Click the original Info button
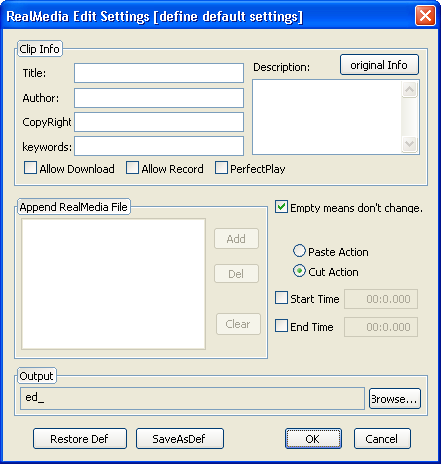The height and width of the screenshot is (464, 441). click(x=379, y=65)
